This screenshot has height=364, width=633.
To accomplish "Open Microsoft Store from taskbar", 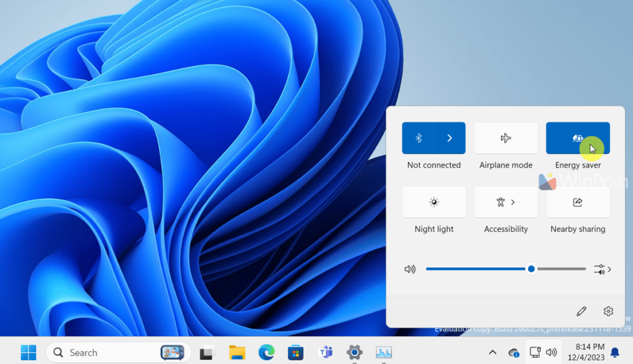I will point(295,353).
